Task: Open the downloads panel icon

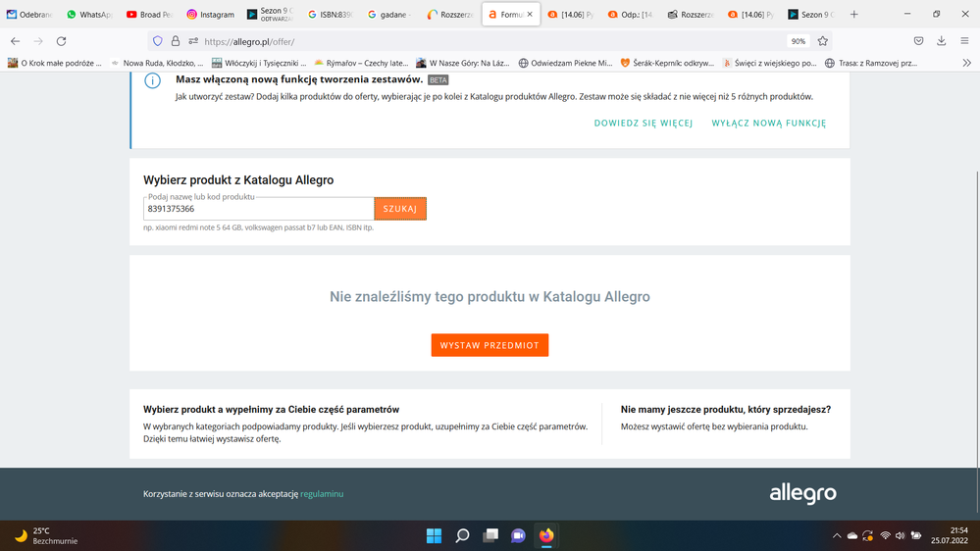Action: (941, 41)
